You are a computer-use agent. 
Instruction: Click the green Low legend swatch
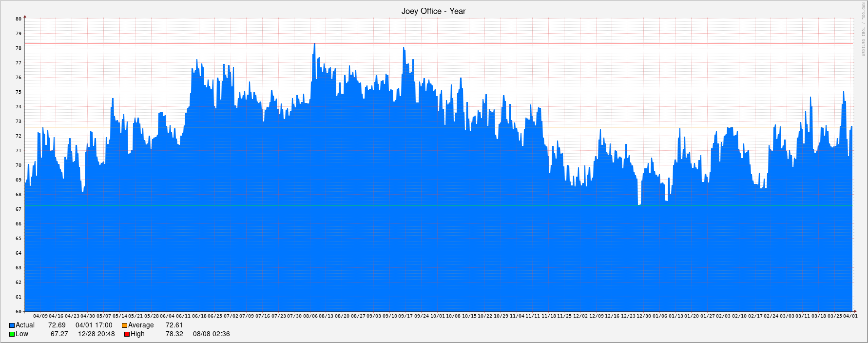[12, 334]
